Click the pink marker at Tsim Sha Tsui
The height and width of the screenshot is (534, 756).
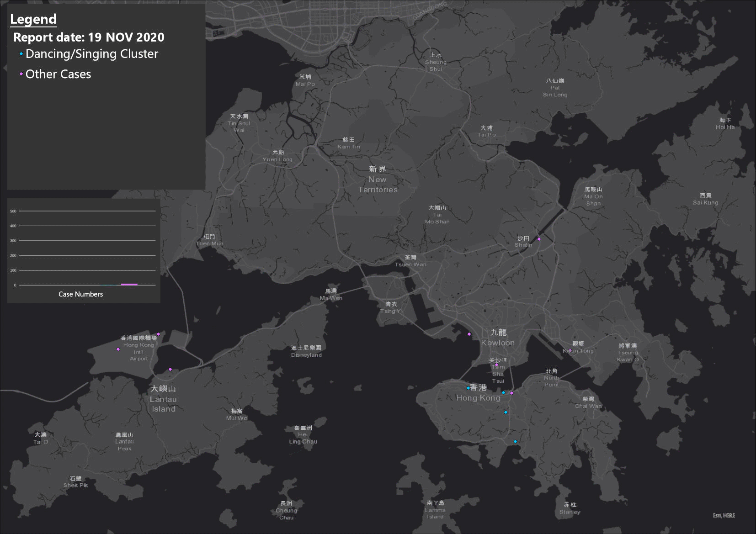(496, 365)
